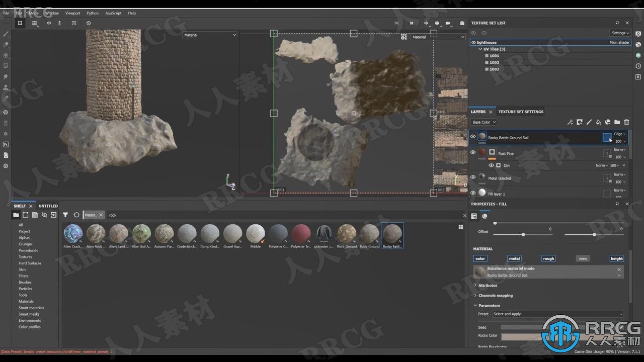This screenshot has width=644, height=362.
Task: Collapse the UV Tiles (3) tree
Action: click(480, 49)
